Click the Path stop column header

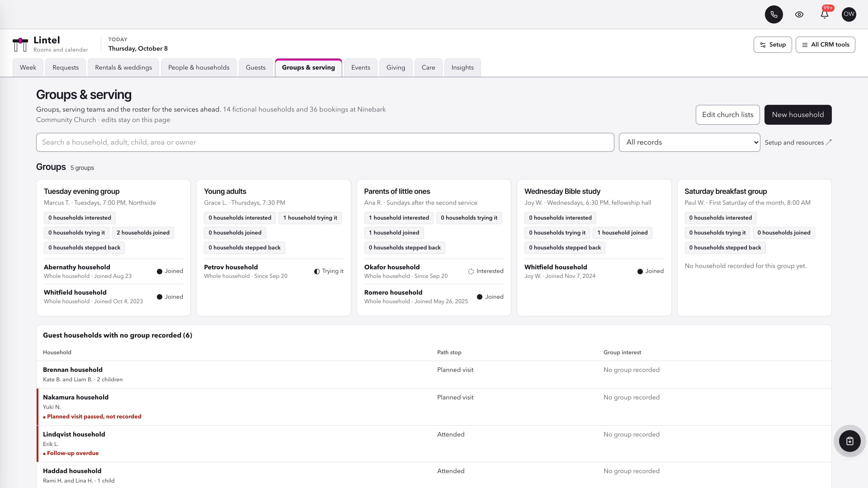tap(449, 352)
